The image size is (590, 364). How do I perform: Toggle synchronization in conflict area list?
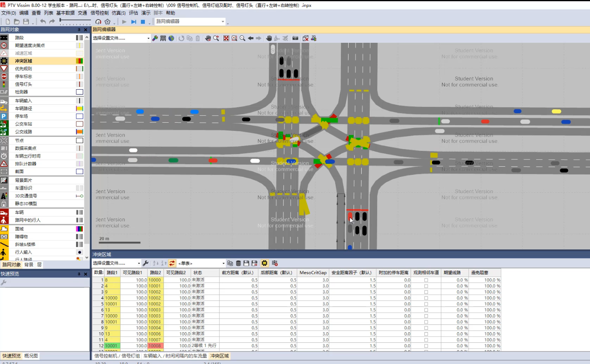(172, 263)
